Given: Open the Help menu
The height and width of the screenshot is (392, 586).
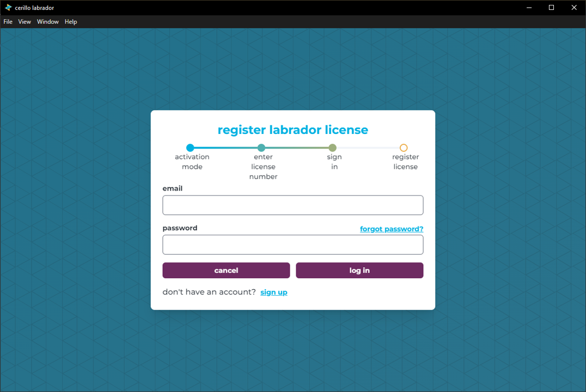Looking at the screenshot, I should [x=71, y=22].
